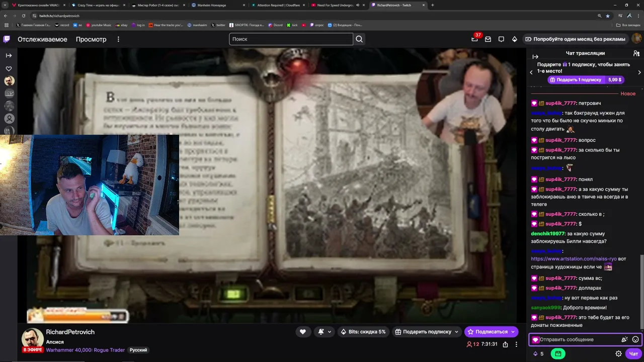Open the three-dot menu beside Просмотр
Image resolution: width=644 pixels, height=362 pixels.
tap(119, 39)
